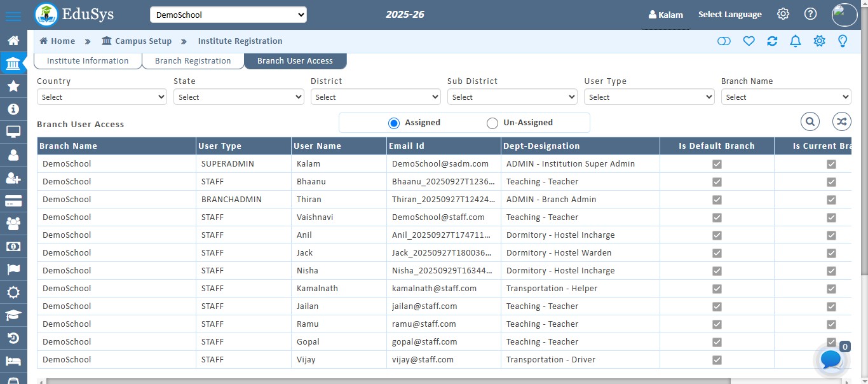Open the chat bubble at bottom right

coord(831,360)
